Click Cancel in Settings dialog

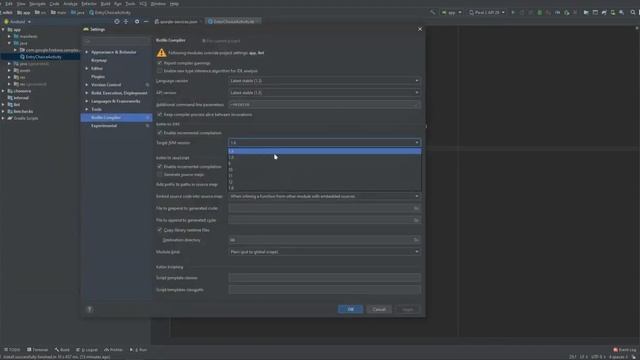(379, 309)
